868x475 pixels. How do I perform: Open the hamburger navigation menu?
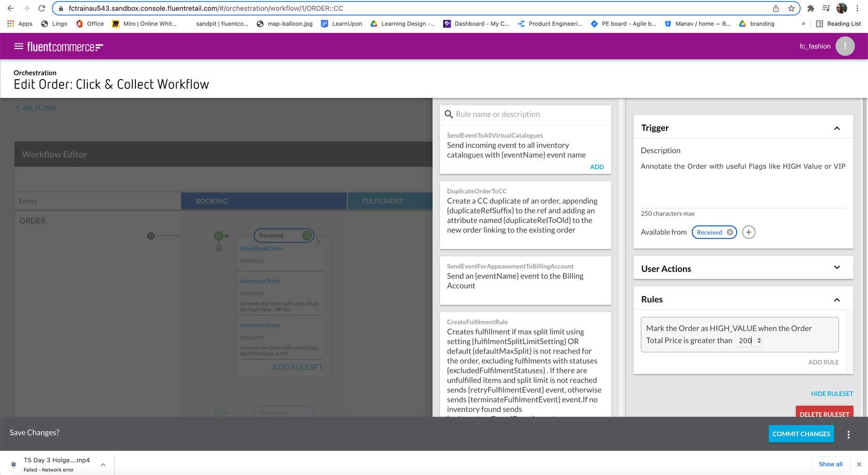pyautogui.click(x=19, y=47)
